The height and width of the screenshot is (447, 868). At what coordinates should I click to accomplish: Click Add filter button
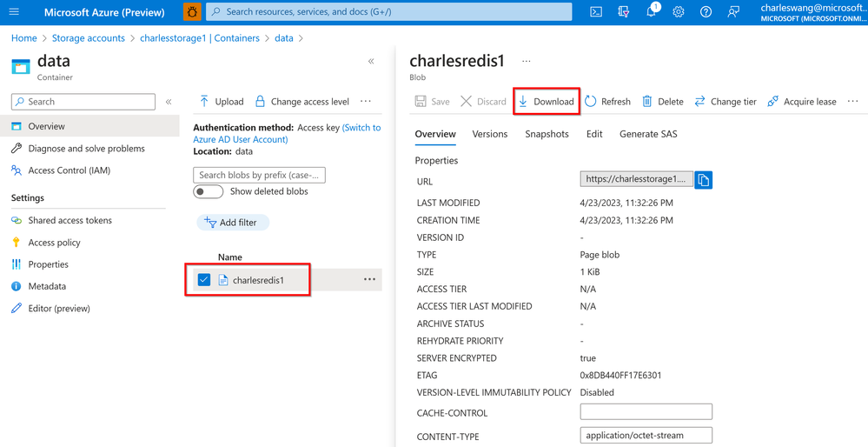coord(233,223)
